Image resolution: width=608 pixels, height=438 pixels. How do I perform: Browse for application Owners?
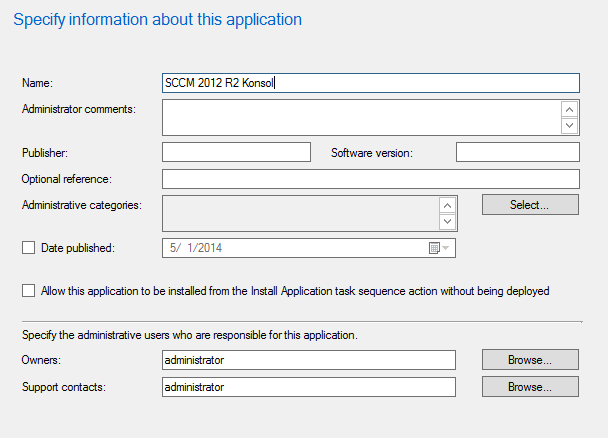click(530, 359)
